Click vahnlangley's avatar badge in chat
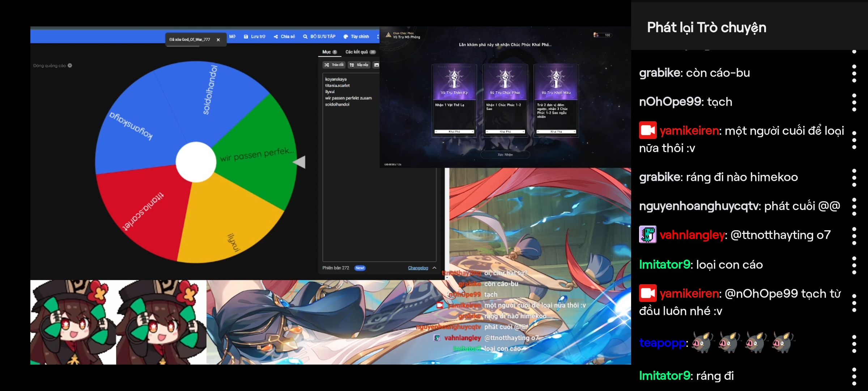 648,235
